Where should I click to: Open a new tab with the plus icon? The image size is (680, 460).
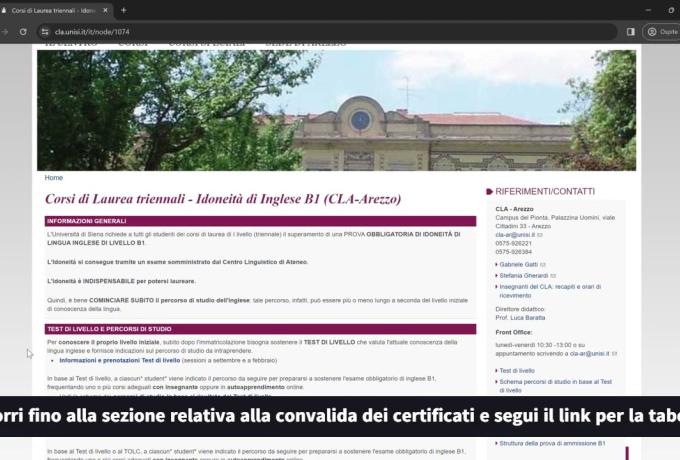(x=124, y=10)
